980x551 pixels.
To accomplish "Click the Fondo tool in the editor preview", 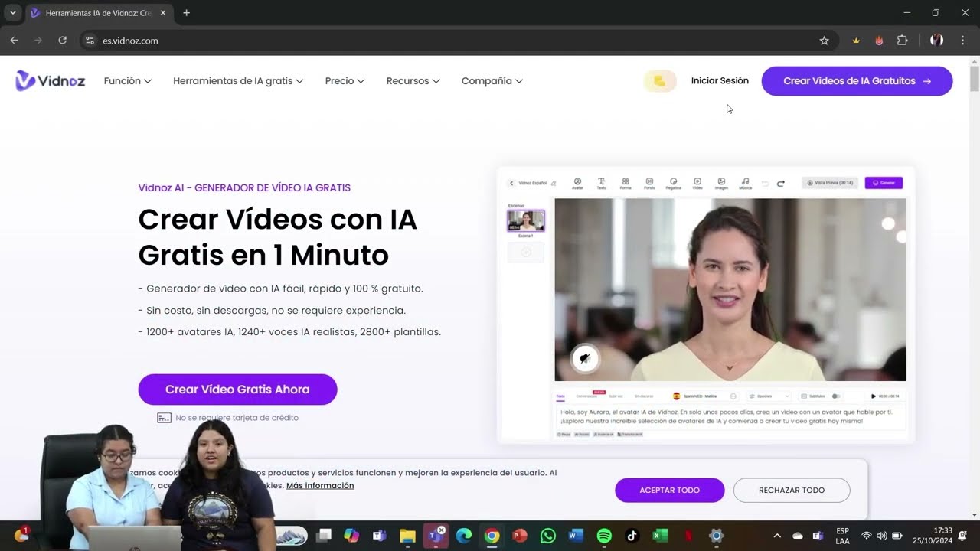I will [x=649, y=183].
